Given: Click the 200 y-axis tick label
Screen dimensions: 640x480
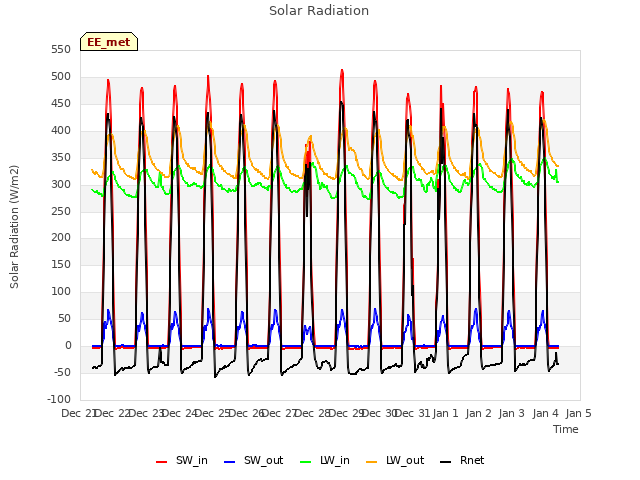Looking at the screenshot, I should coord(61,238).
